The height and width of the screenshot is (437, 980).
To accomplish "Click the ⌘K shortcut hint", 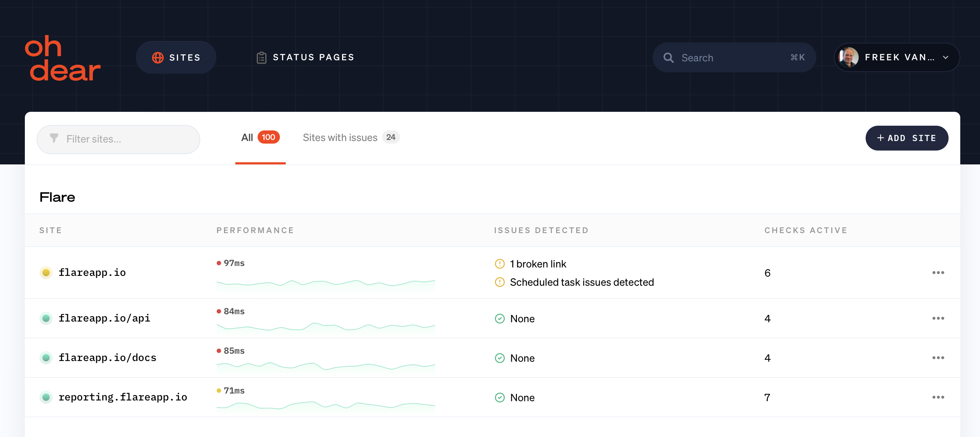I will (x=797, y=57).
